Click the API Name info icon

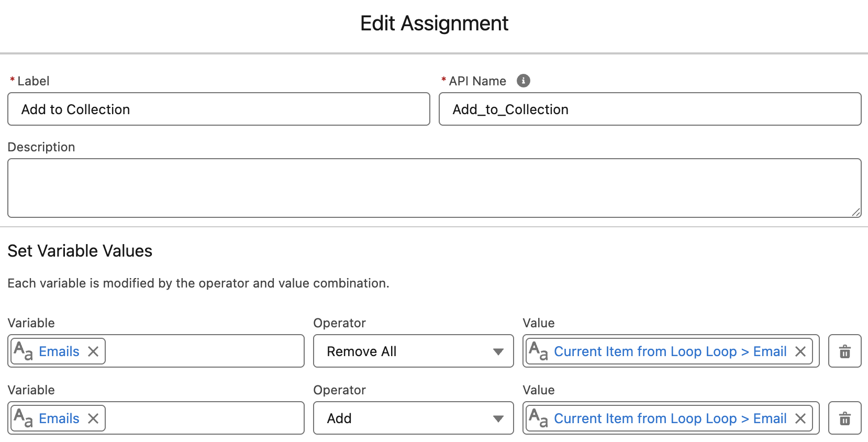coord(523,81)
